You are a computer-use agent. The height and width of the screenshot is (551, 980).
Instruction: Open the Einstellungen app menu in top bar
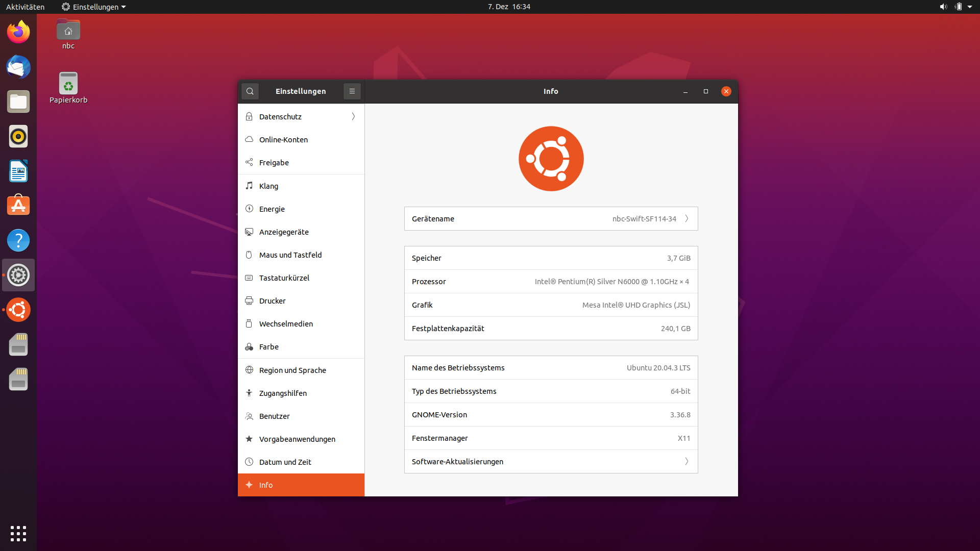[x=94, y=7]
